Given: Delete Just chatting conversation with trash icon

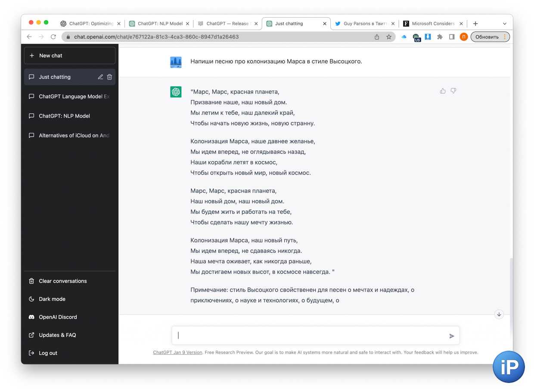Looking at the screenshot, I should point(109,77).
